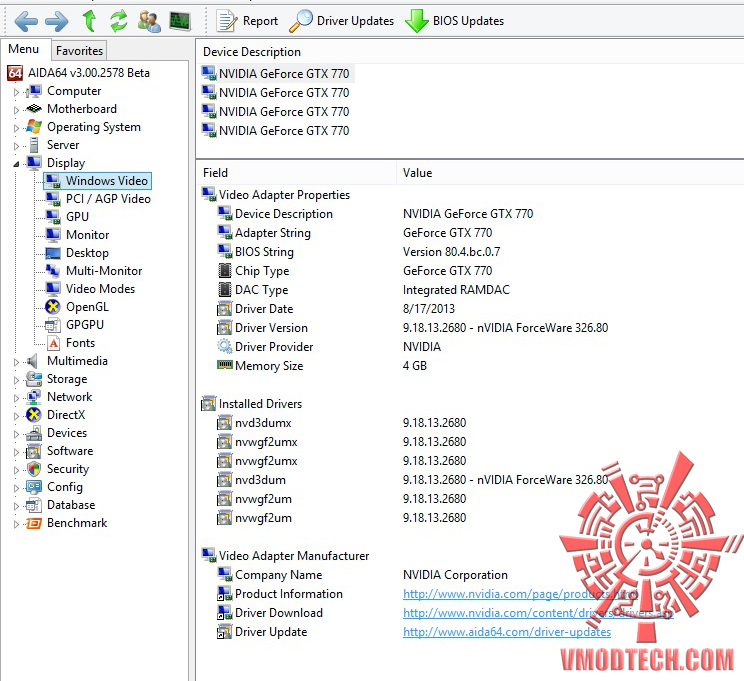Click the DirectX icon in the tree
Viewport: 744px width, 681px height.
click(34, 415)
